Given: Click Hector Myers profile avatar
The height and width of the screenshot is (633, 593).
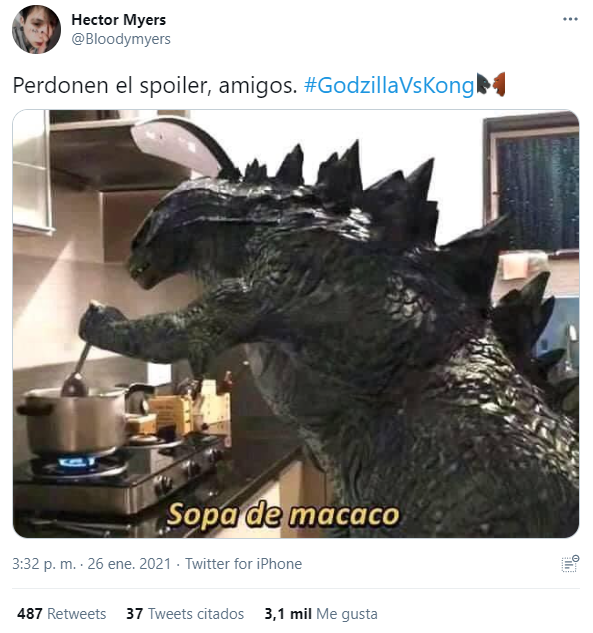Looking at the screenshot, I should [36, 29].
